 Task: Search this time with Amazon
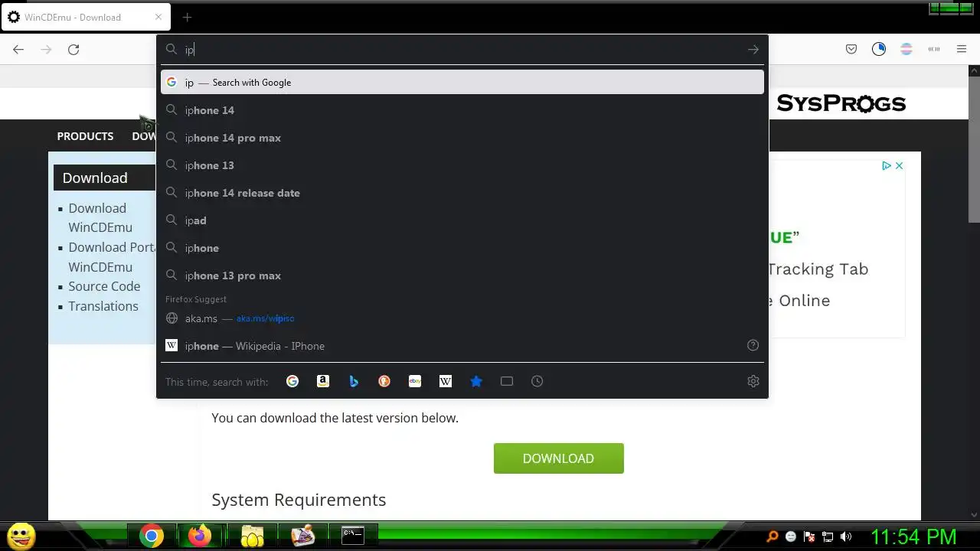pyautogui.click(x=323, y=381)
